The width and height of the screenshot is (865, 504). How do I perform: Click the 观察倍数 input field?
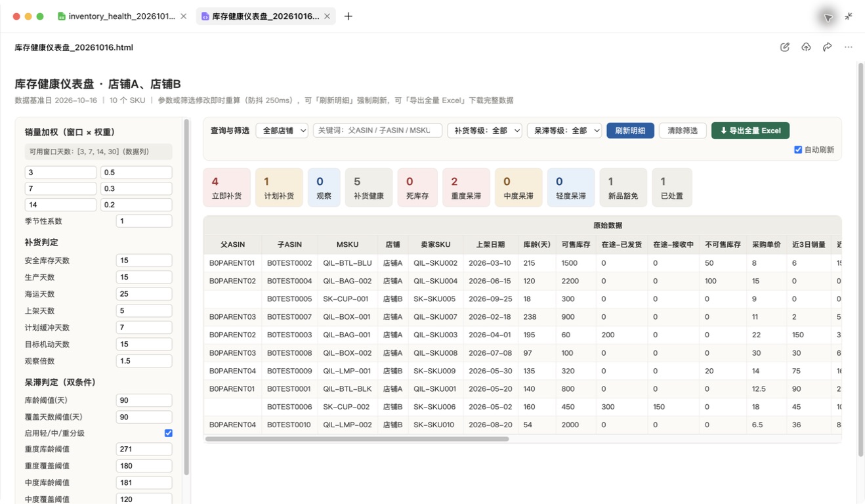point(144,361)
